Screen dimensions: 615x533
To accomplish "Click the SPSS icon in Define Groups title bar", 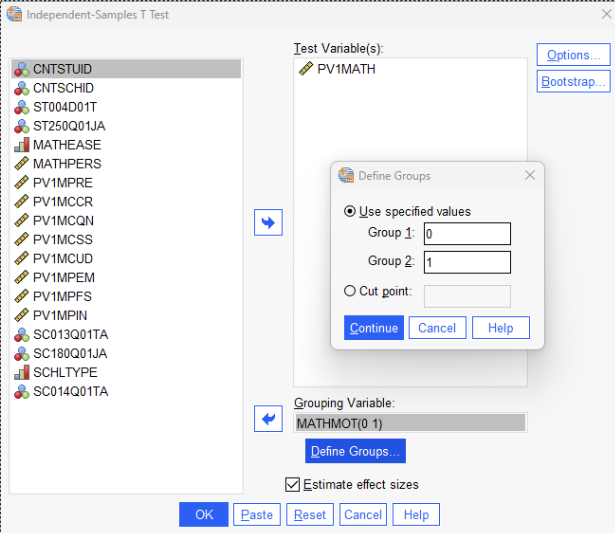I will click(x=346, y=175).
